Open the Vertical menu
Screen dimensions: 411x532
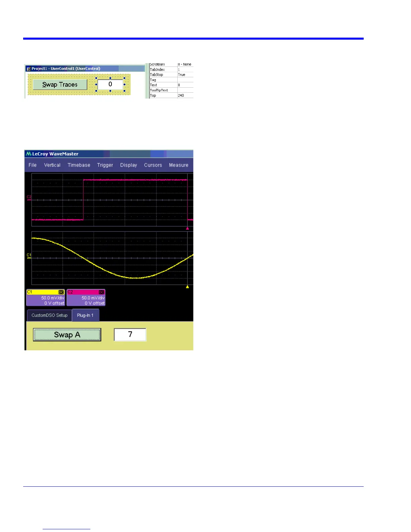point(52,165)
